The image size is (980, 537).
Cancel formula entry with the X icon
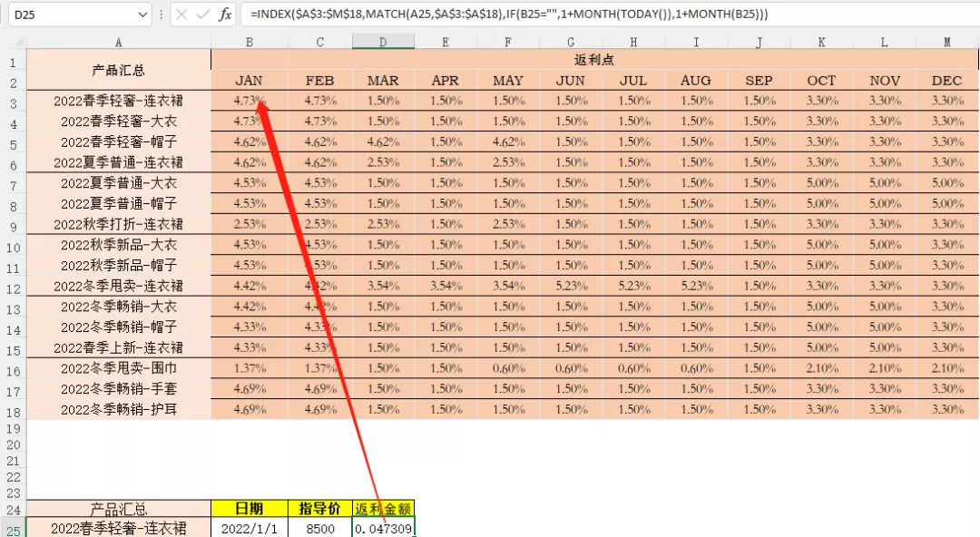click(181, 15)
